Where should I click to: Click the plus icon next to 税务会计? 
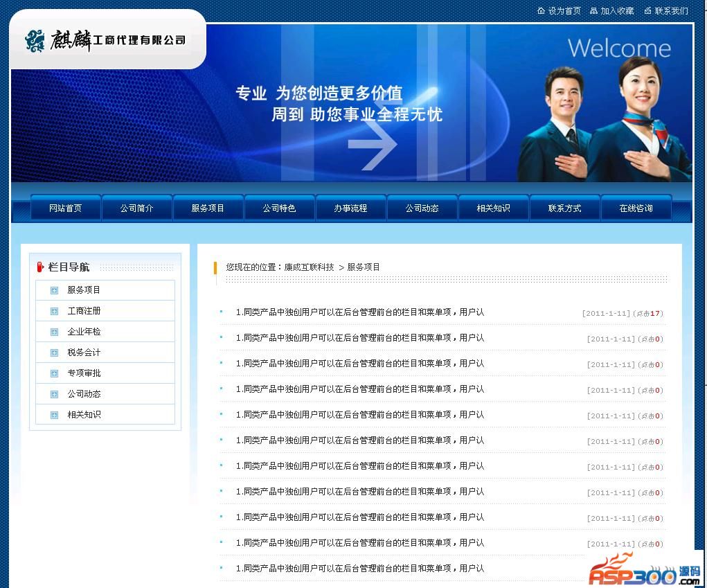click(54, 353)
